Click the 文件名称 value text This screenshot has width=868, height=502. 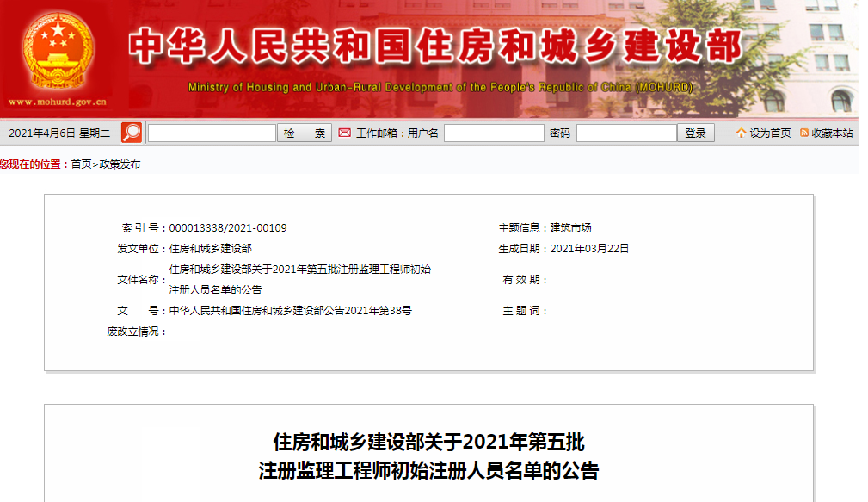299,279
